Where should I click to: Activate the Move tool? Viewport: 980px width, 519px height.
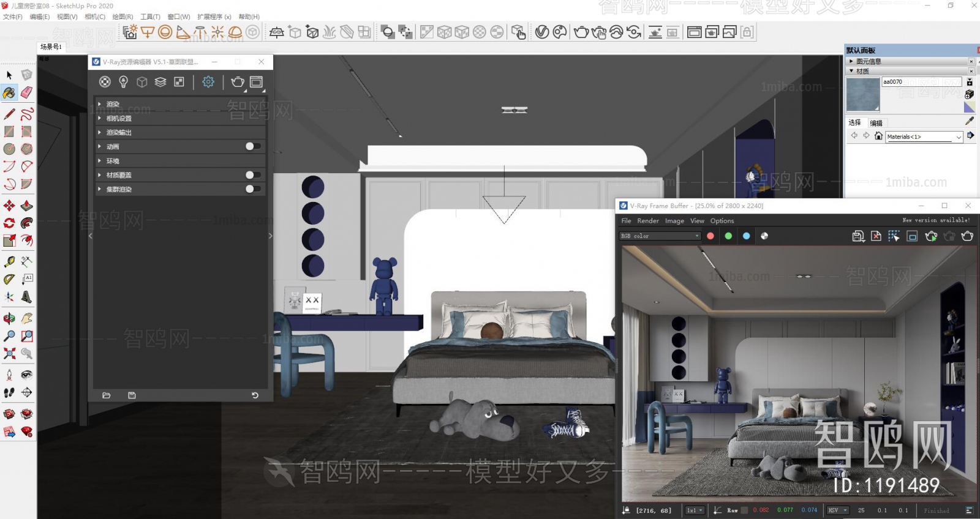point(9,206)
